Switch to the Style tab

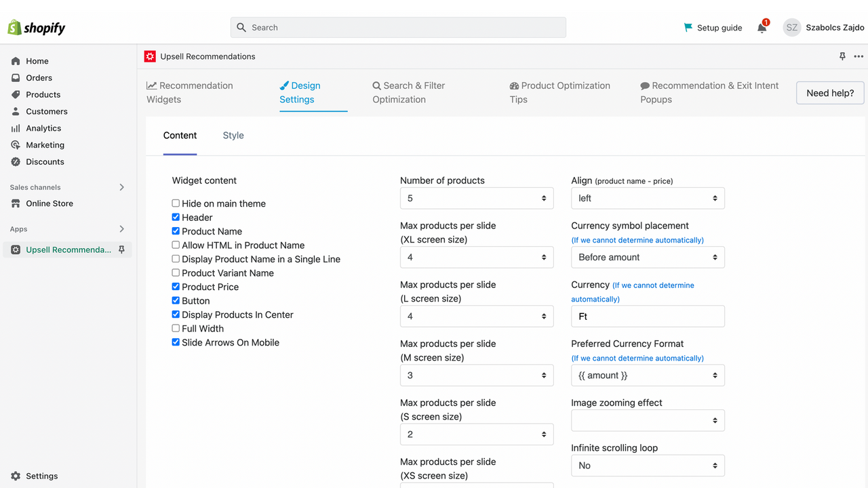click(x=233, y=136)
